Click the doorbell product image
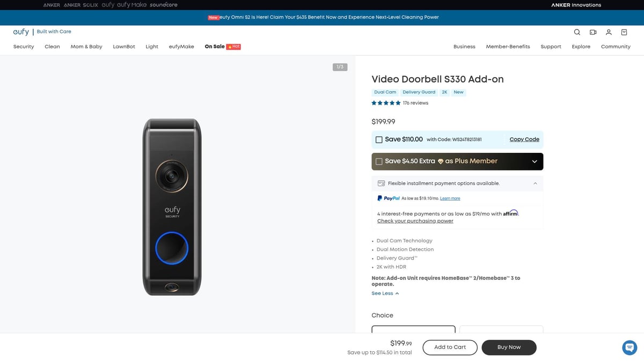 tap(172, 206)
